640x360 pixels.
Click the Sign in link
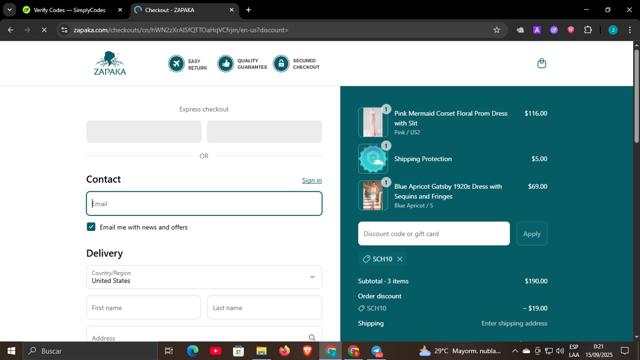[312, 180]
